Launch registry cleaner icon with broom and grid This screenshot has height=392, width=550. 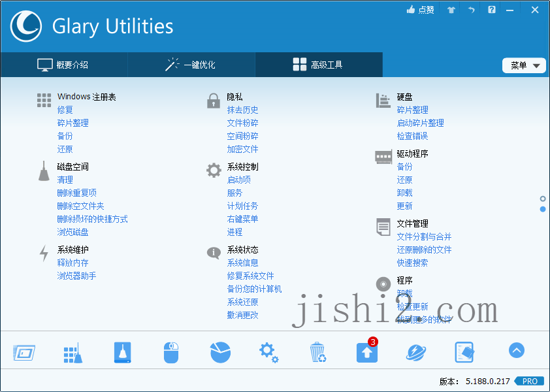point(73,352)
